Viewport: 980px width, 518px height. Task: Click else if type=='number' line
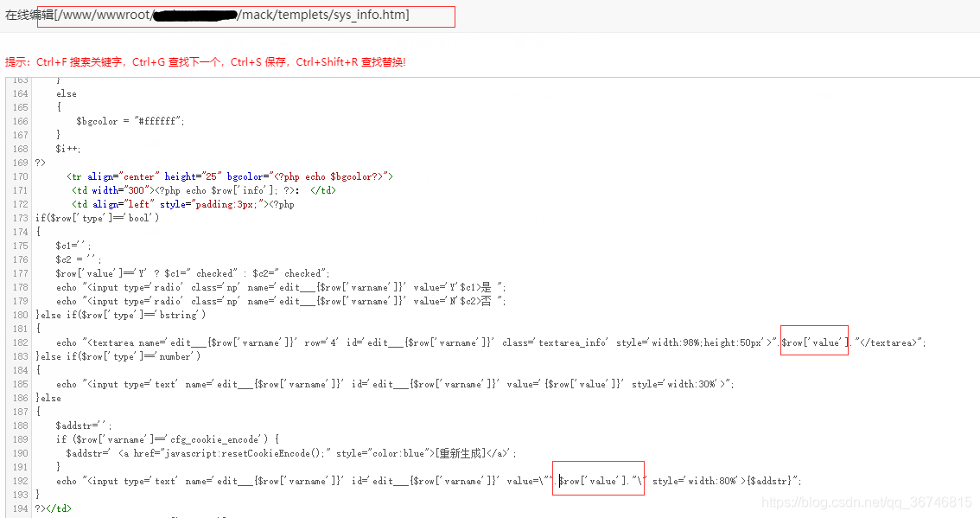click(x=118, y=356)
